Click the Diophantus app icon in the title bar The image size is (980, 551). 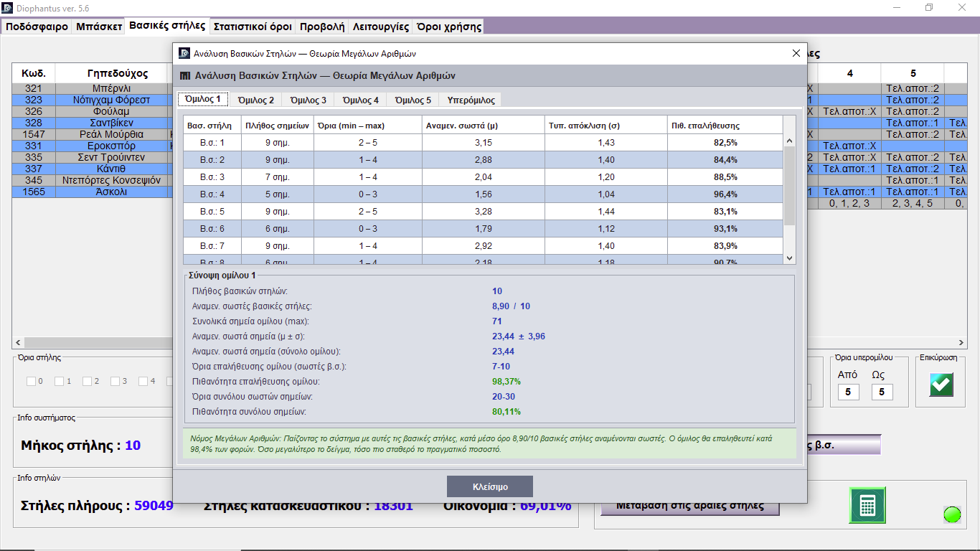(x=8, y=7)
